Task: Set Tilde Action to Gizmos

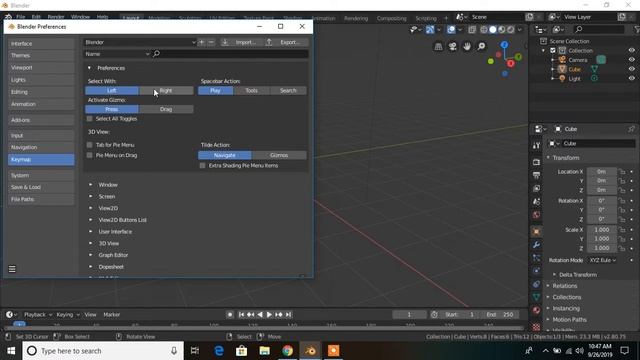Action: coord(279,155)
